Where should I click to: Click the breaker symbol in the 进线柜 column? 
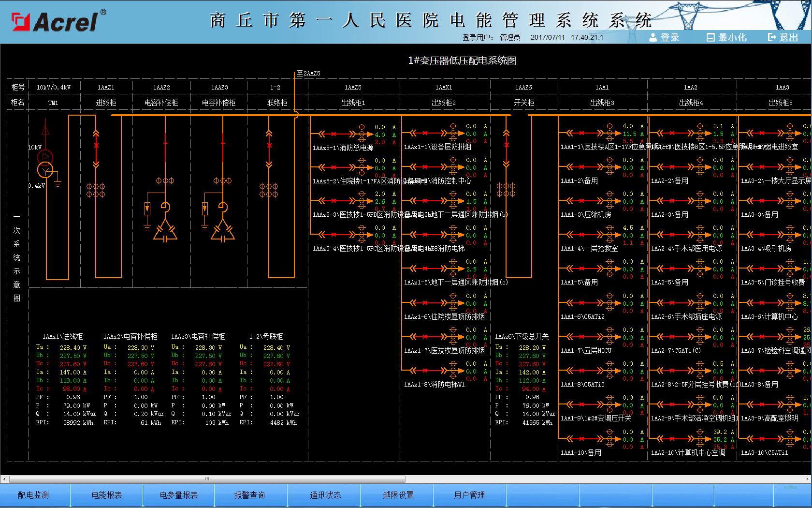[x=96, y=145]
